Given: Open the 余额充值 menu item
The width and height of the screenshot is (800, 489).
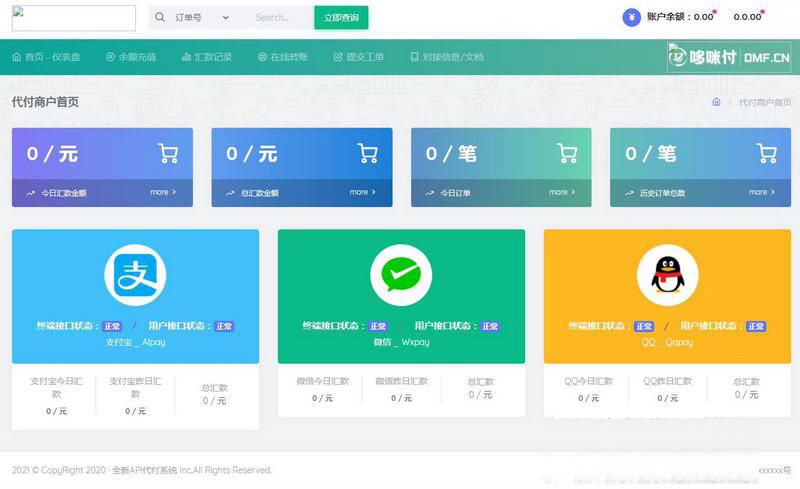Looking at the screenshot, I should click(131, 57).
